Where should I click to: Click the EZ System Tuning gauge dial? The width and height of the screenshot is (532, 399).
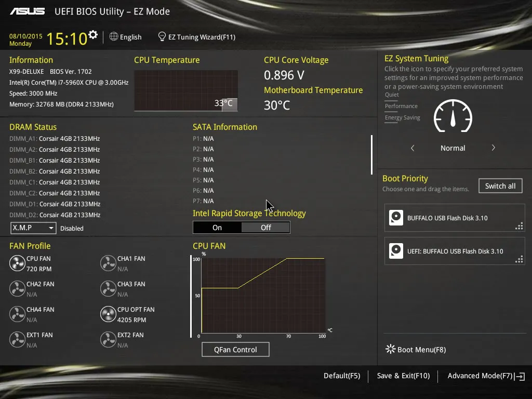click(453, 116)
